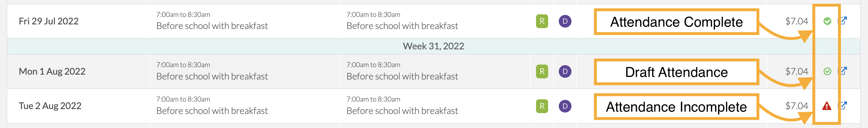This screenshot has width=868, height=128.
Task: Click purple D badge for Tue 2 Aug
Action: pos(565,106)
